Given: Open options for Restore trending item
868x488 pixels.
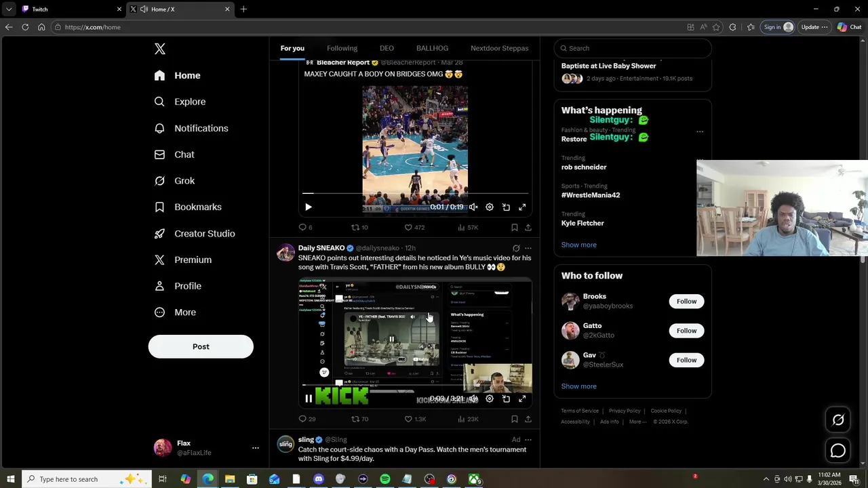Looking at the screenshot, I should pos(700,131).
